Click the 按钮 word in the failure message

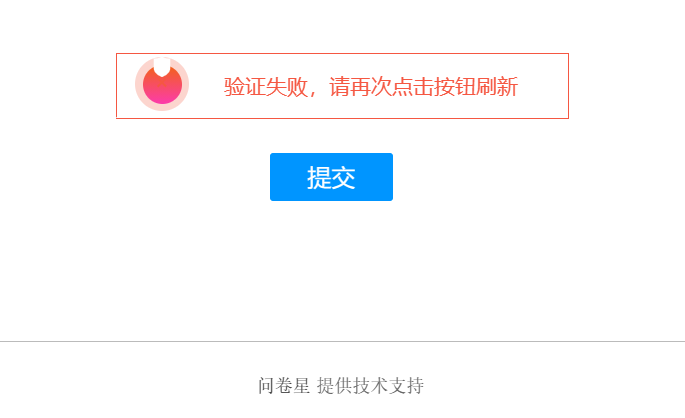click(x=455, y=86)
